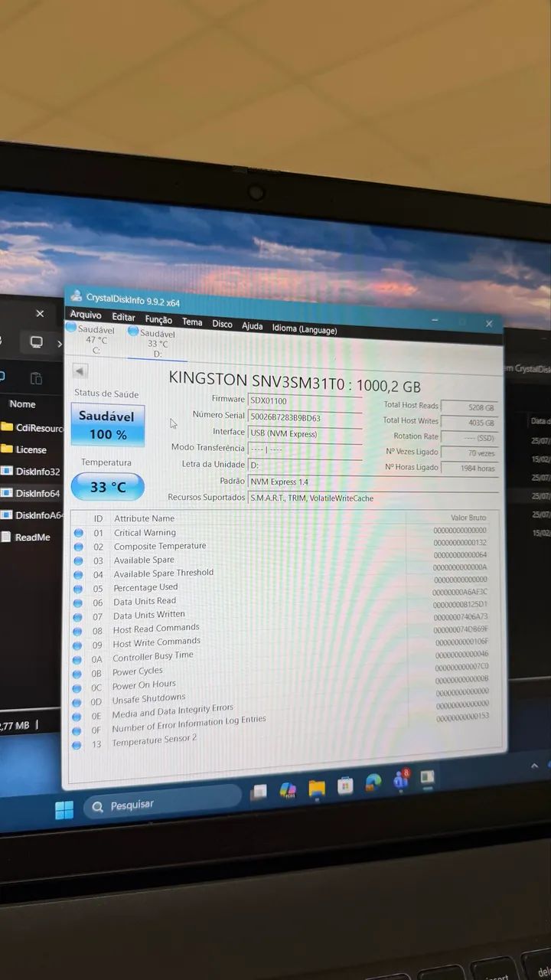Select the C: drive tab at 47 °C

point(93,339)
